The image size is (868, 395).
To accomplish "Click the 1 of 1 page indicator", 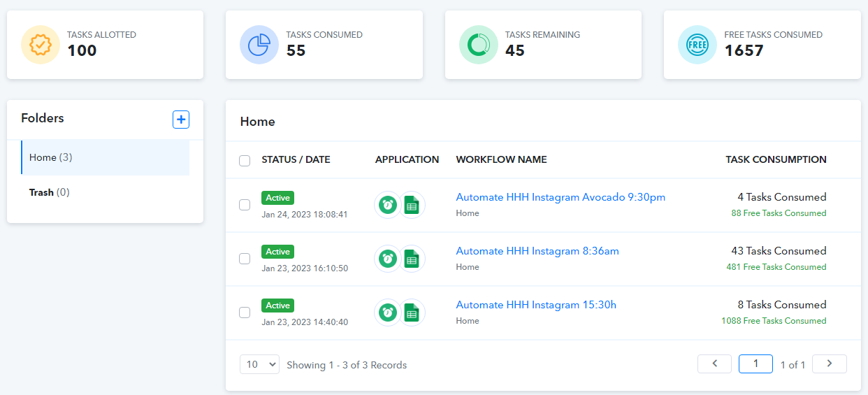I will pyautogui.click(x=793, y=365).
